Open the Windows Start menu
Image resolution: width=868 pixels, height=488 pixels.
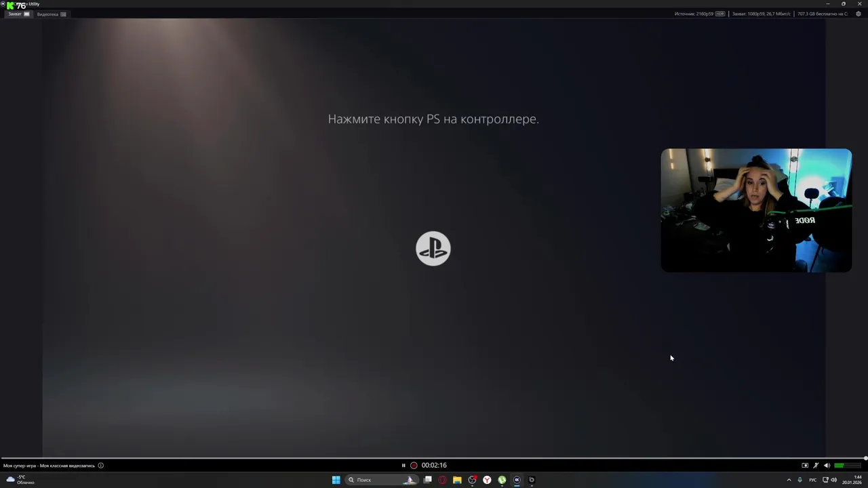[336, 480]
